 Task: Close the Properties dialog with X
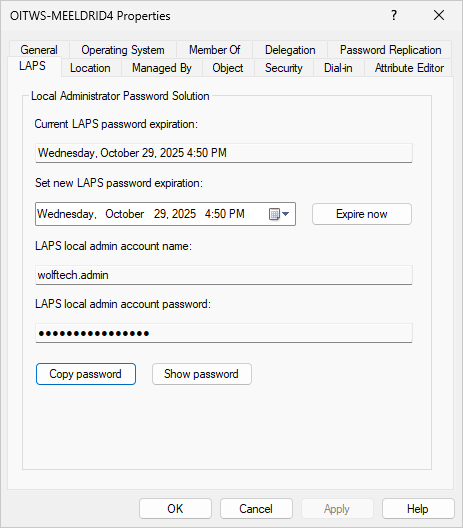[x=439, y=15]
